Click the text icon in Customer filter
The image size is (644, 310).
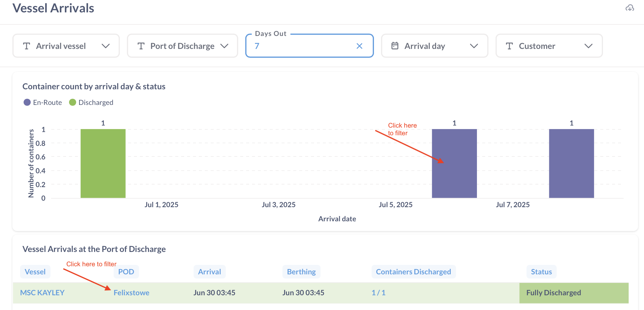tap(509, 46)
